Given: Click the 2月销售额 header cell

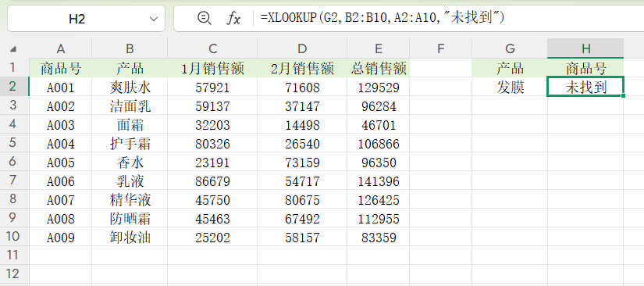Looking at the screenshot, I should click(302, 68).
